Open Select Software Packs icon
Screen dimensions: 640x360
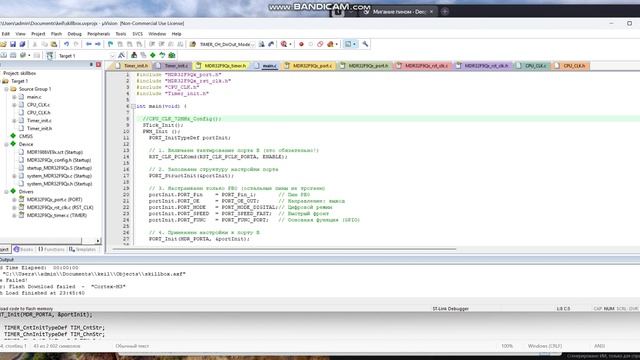coord(162,55)
